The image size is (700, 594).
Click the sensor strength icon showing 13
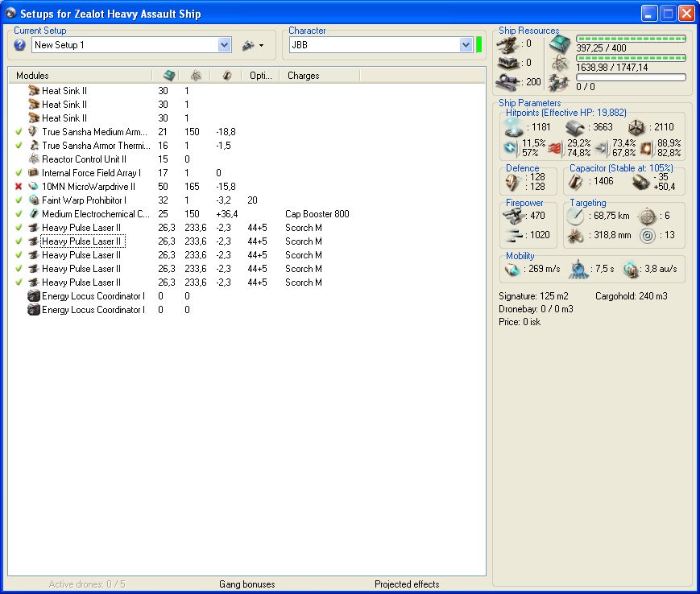click(647, 235)
